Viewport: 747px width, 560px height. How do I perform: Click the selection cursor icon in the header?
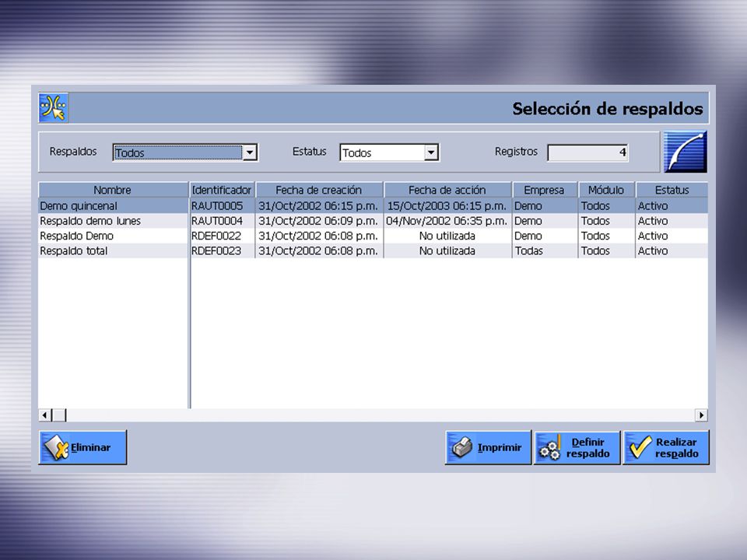point(54,108)
